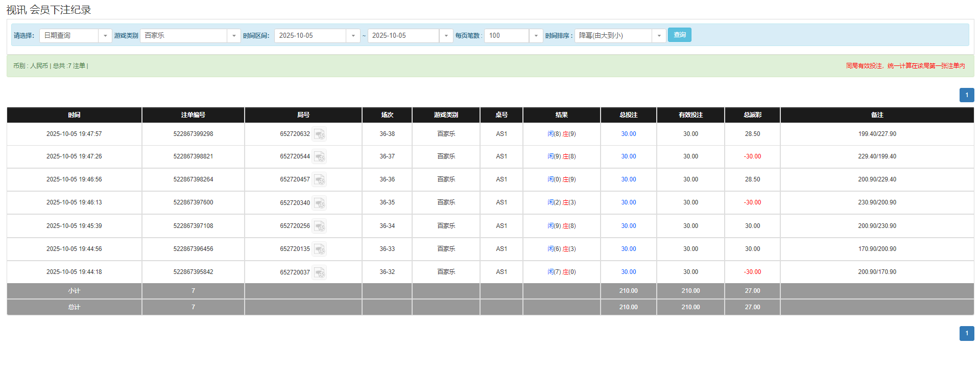Image resolution: width=980 pixels, height=368 pixels.
Task: Expand the start date 2025-10-05 dropdown arrow
Action: [353, 36]
